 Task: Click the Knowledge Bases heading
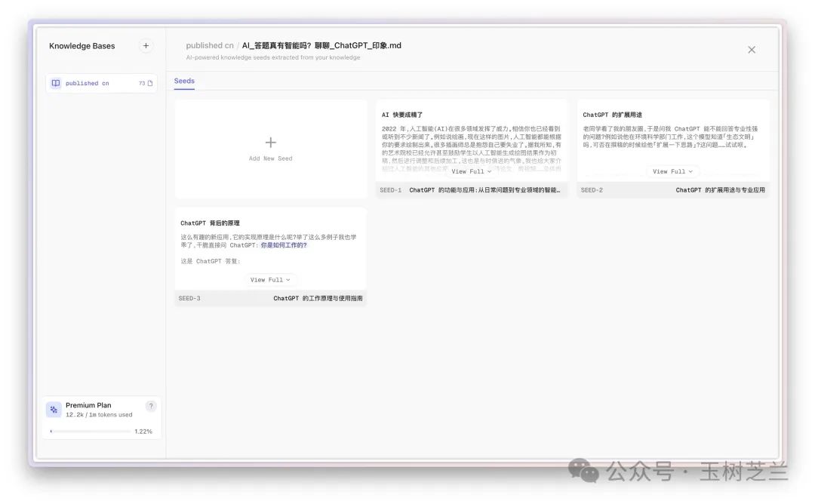click(x=82, y=46)
